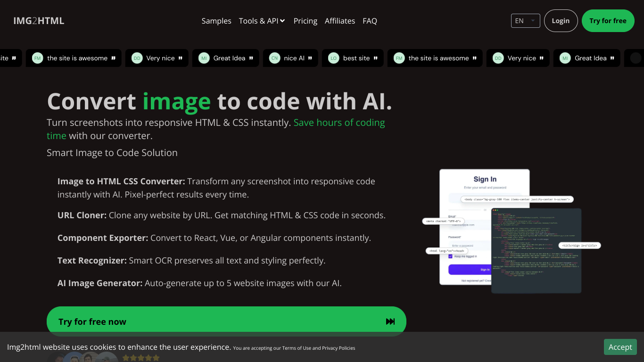Click the quote icon on the 'nice AI' review
This screenshot has height=362, width=644.
pyautogui.click(x=310, y=58)
